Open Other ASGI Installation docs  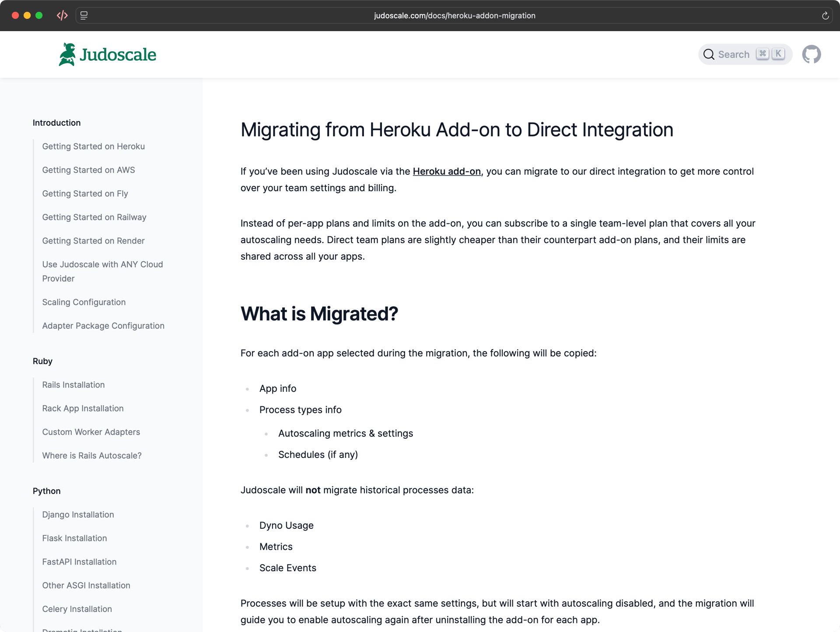[x=86, y=586]
